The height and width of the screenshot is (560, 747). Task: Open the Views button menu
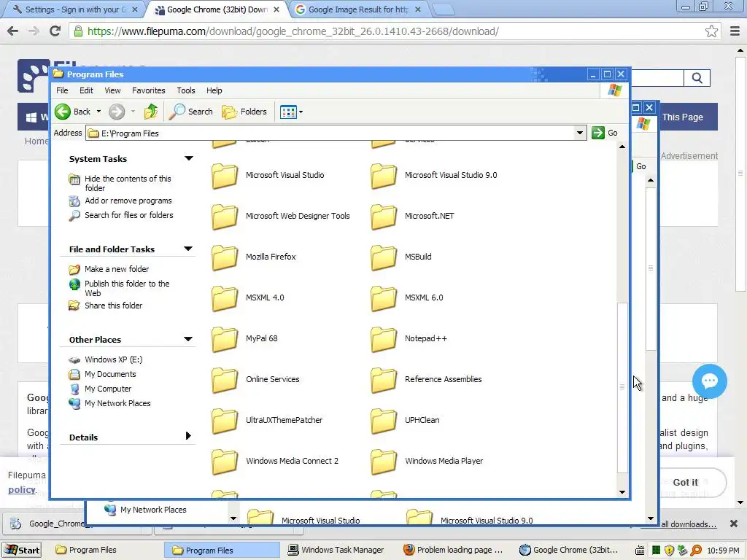291,112
